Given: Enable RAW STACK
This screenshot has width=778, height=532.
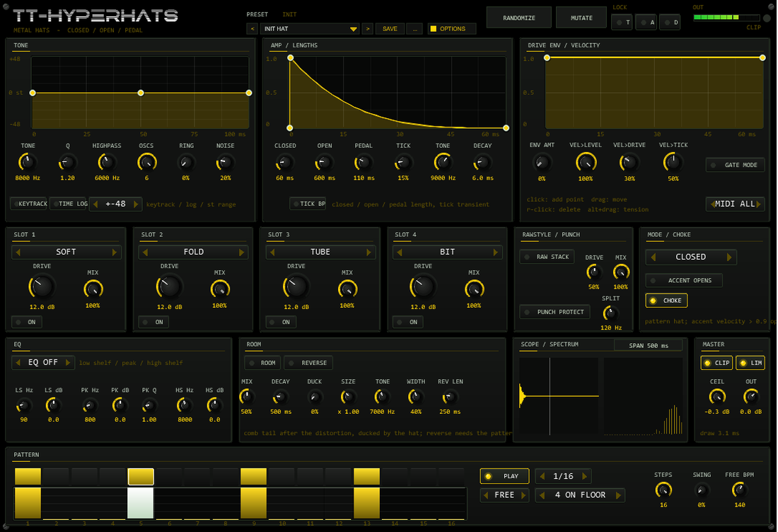Looking at the screenshot, I should (x=547, y=257).
